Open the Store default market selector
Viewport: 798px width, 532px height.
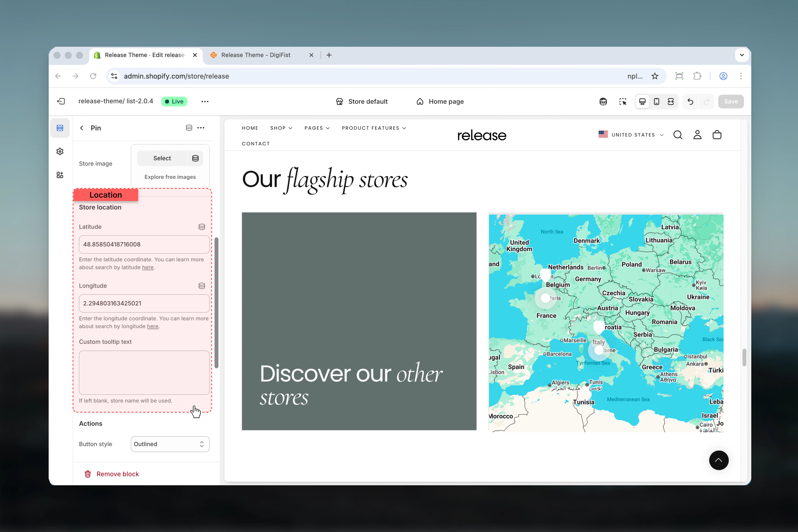[362, 101]
